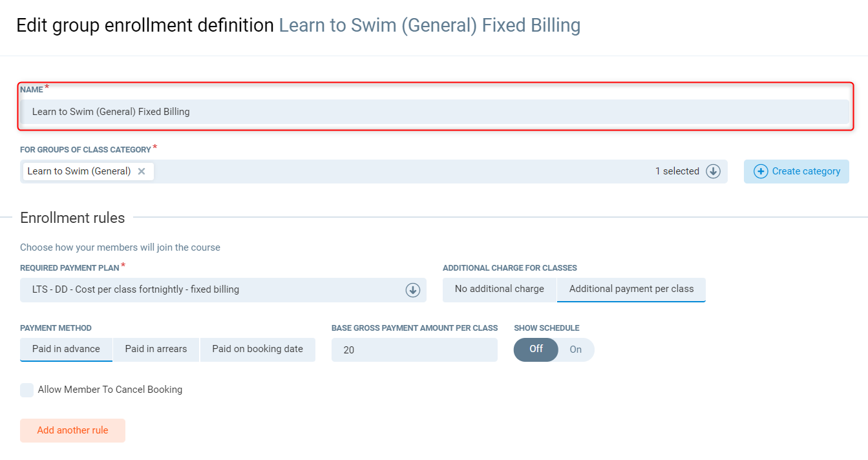Image resolution: width=868 pixels, height=460 pixels.
Task: Select No additional charge option
Action: pyautogui.click(x=499, y=289)
